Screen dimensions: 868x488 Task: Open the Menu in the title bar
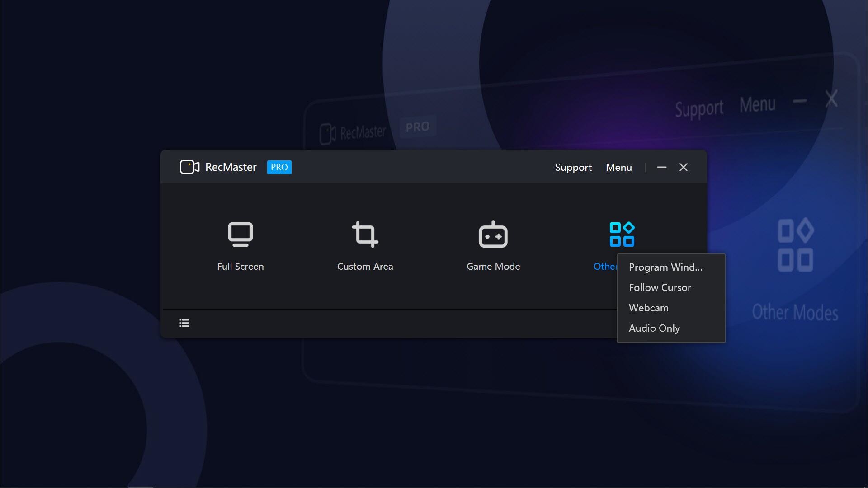(x=618, y=167)
